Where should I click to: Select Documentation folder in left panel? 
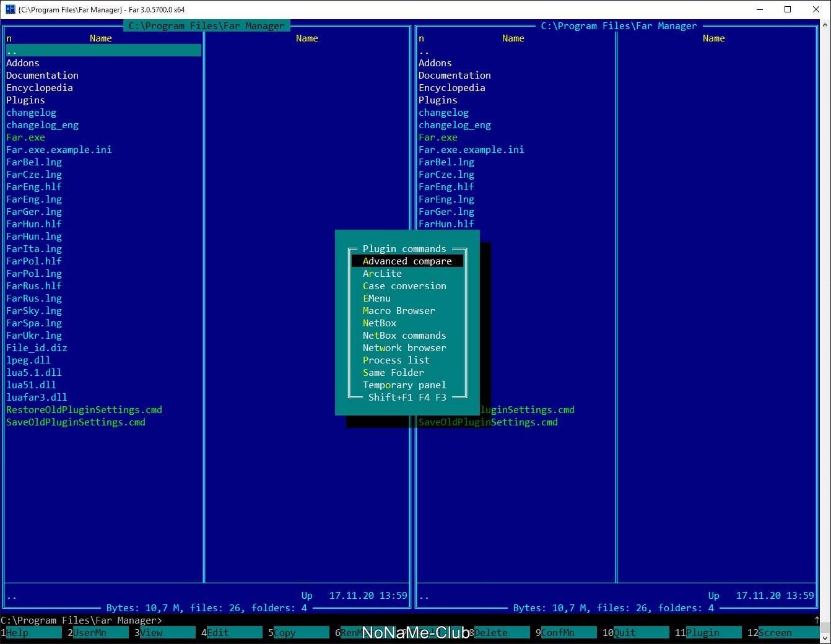42,76
